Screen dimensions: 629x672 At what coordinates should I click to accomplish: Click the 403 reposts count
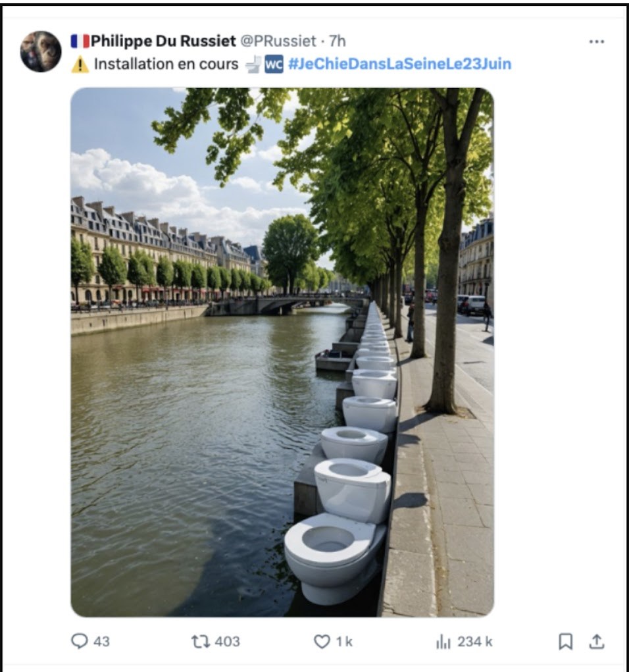227,642
